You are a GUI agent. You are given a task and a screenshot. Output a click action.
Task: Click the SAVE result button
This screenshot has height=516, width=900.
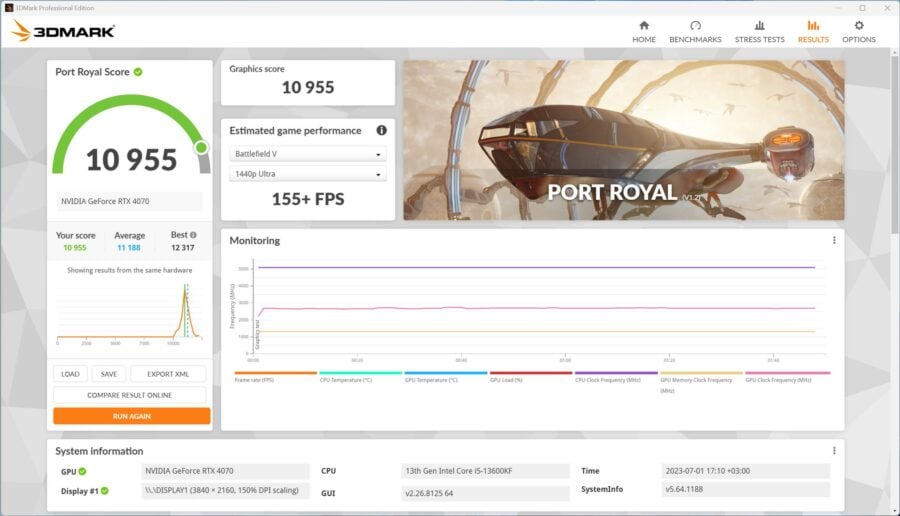(108, 374)
